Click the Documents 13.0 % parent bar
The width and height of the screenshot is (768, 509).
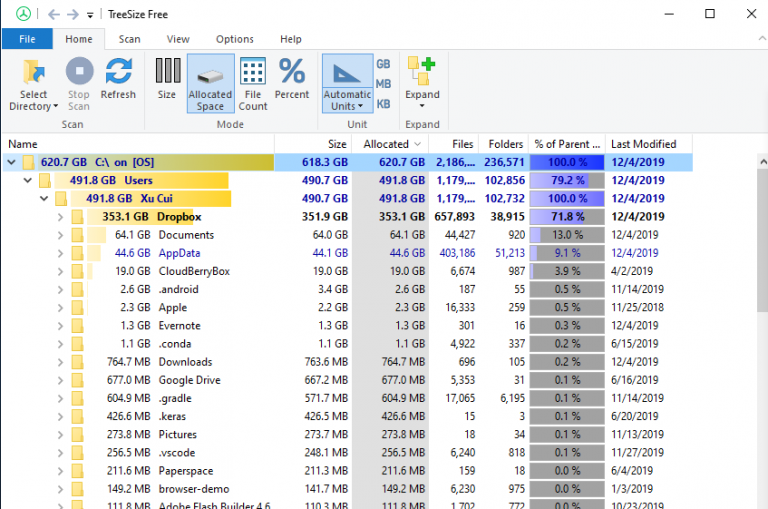[x=567, y=235]
